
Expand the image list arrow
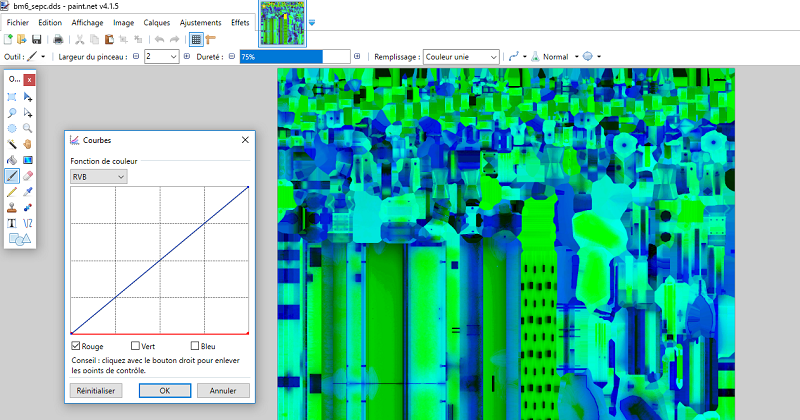tap(312, 23)
